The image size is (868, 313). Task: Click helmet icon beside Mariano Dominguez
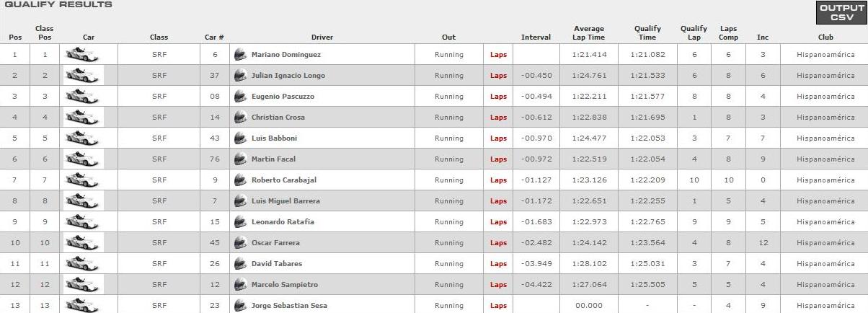click(241, 55)
